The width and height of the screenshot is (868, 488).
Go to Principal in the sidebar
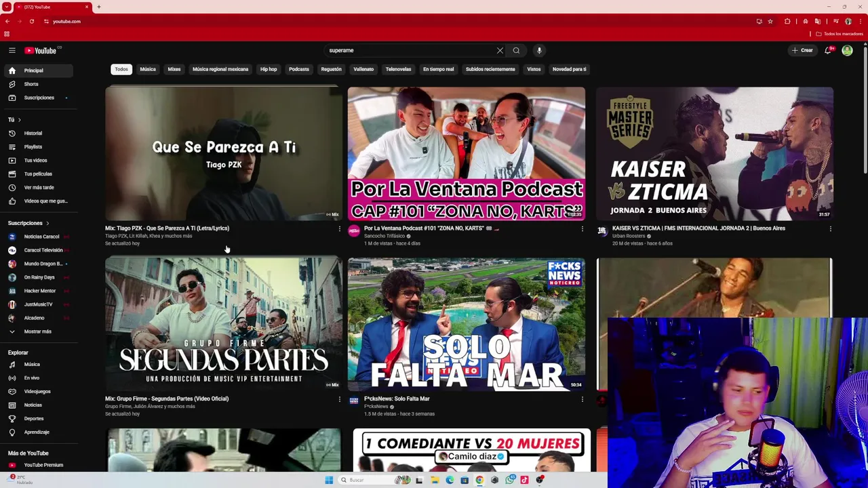pos(39,70)
